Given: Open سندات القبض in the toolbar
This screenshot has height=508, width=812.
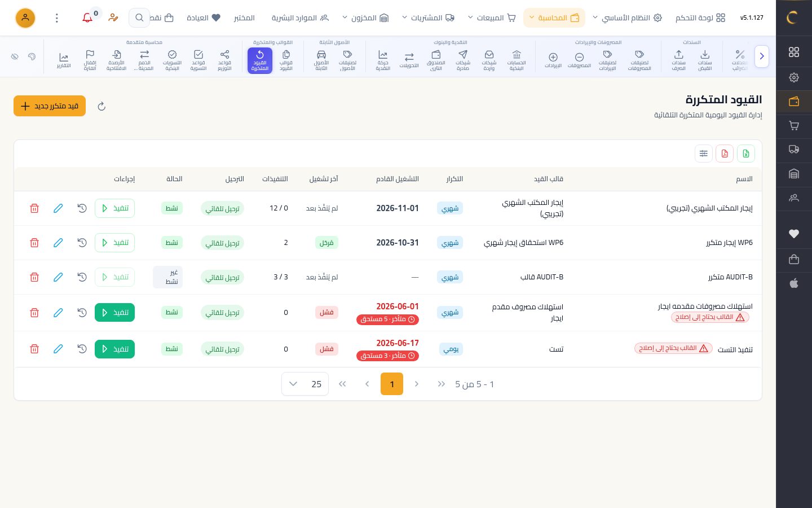Looking at the screenshot, I should pos(705,60).
